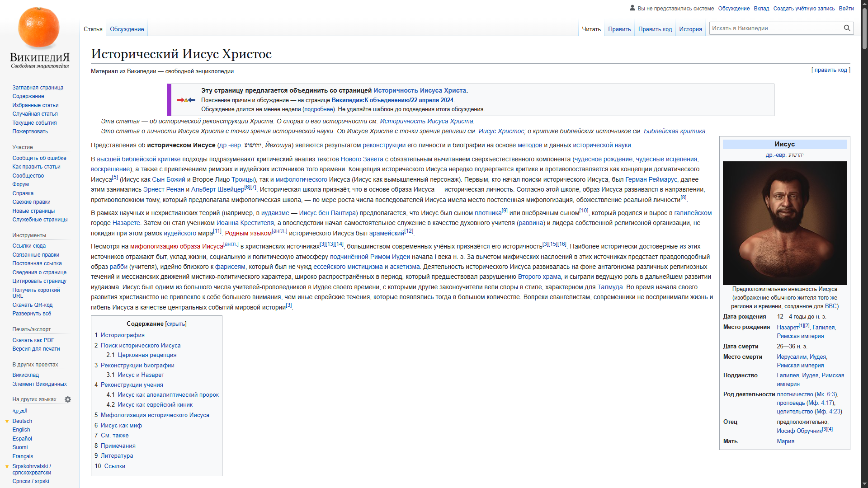Screen dimensions: 868x488
Task: Click the star beside Srpskohrvatski language
Action: click(7, 466)
